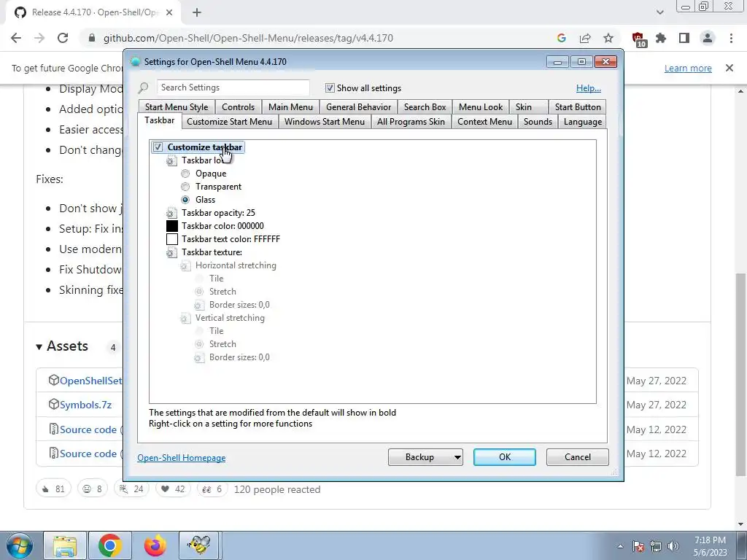Open Language tab
747x560 pixels.
(x=583, y=122)
